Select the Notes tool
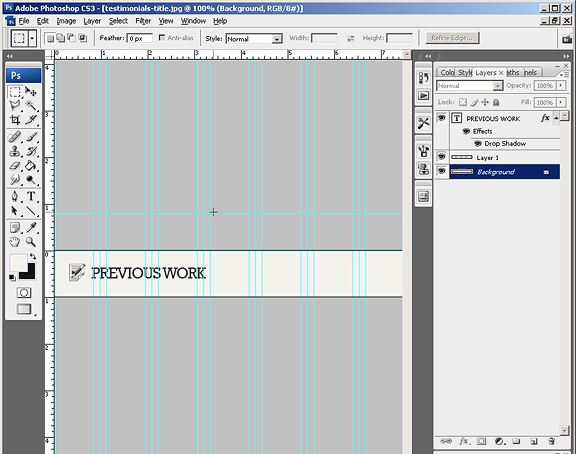This screenshot has height=454, width=576. click(15, 228)
